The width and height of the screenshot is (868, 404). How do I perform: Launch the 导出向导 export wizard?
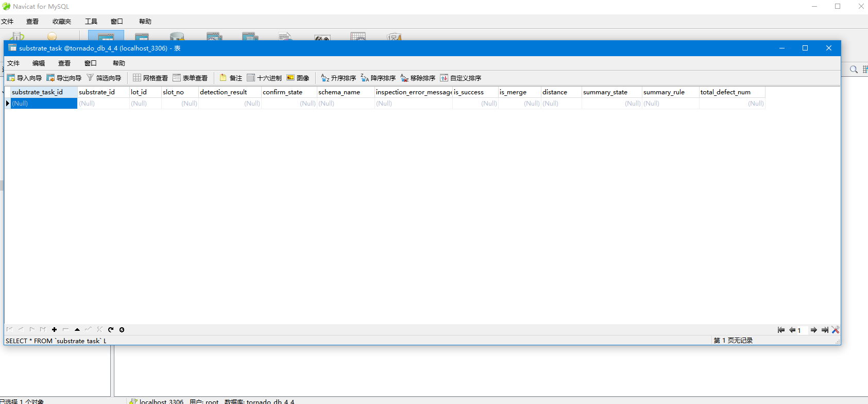coord(64,78)
